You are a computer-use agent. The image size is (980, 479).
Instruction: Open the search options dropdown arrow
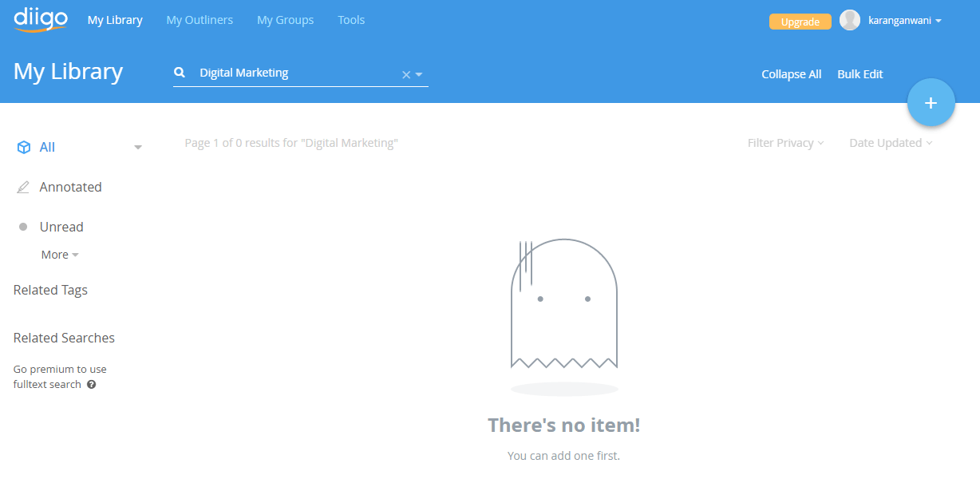420,74
